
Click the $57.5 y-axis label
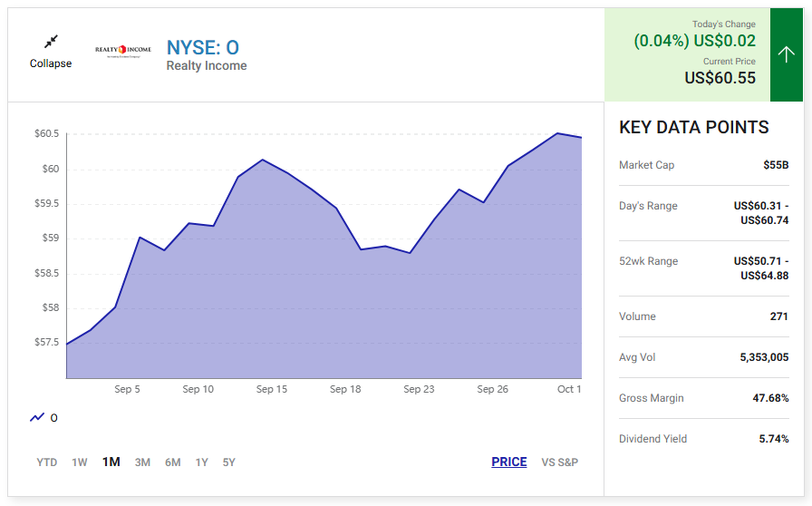[46, 342]
